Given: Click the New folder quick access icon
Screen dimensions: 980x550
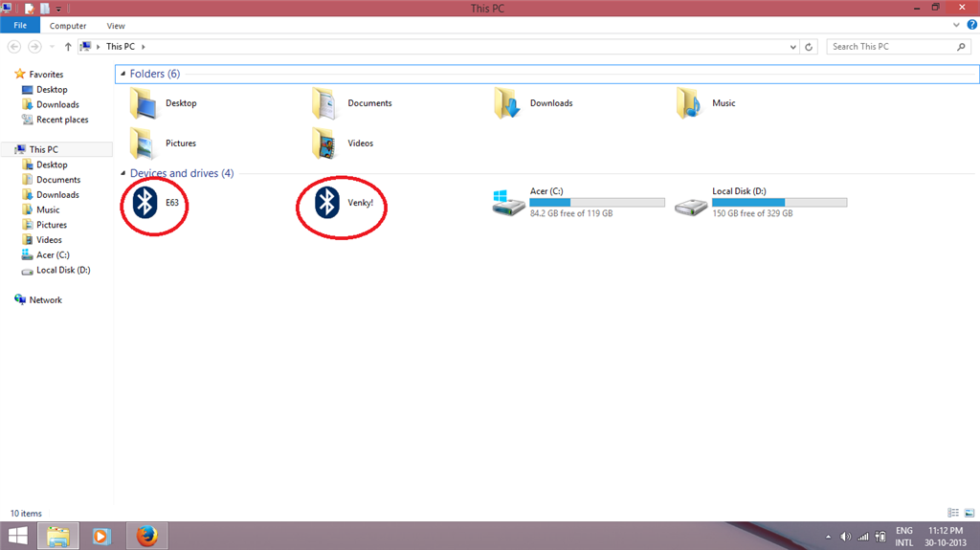Looking at the screenshot, I should pos(45,8).
